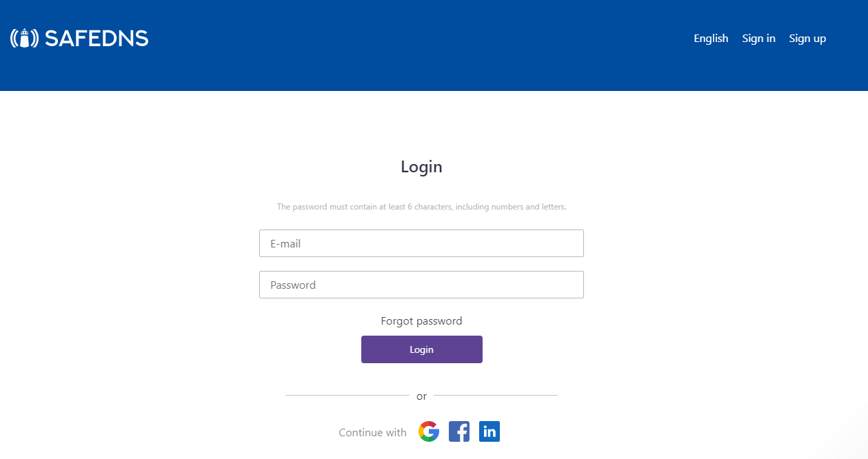Click the "or" divider label
The image size is (868, 459).
coord(421,396)
